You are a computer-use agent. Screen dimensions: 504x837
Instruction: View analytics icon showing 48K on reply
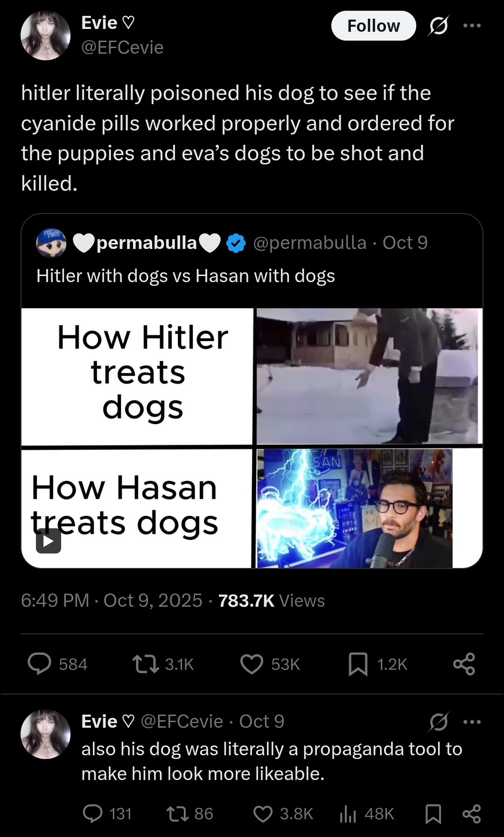[x=367, y=814]
